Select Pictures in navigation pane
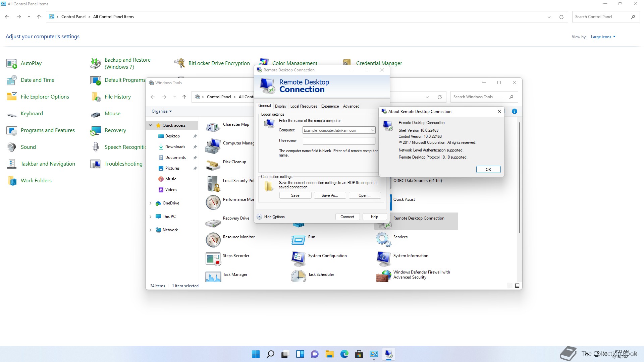The width and height of the screenshot is (644, 362). point(172,168)
